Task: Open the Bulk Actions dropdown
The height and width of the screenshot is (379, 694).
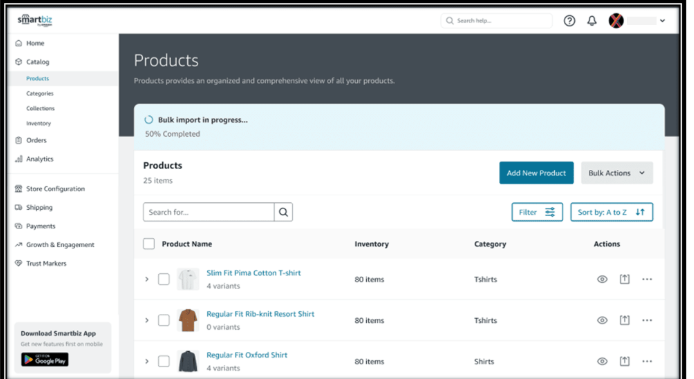Action: pos(617,173)
